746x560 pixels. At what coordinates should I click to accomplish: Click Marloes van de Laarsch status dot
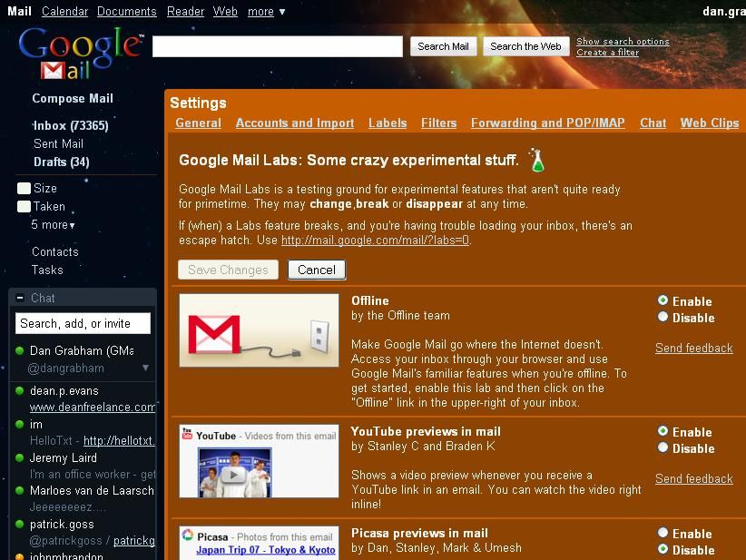pos(19,490)
